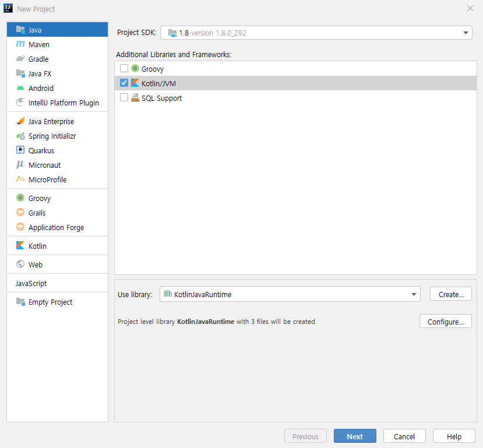Click the Java Enterprise icon
483x448 pixels.
click(x=20, y=121)
